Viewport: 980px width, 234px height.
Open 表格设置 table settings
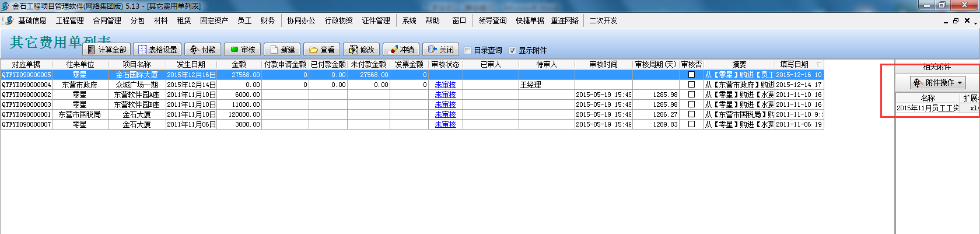coord(157,50)
